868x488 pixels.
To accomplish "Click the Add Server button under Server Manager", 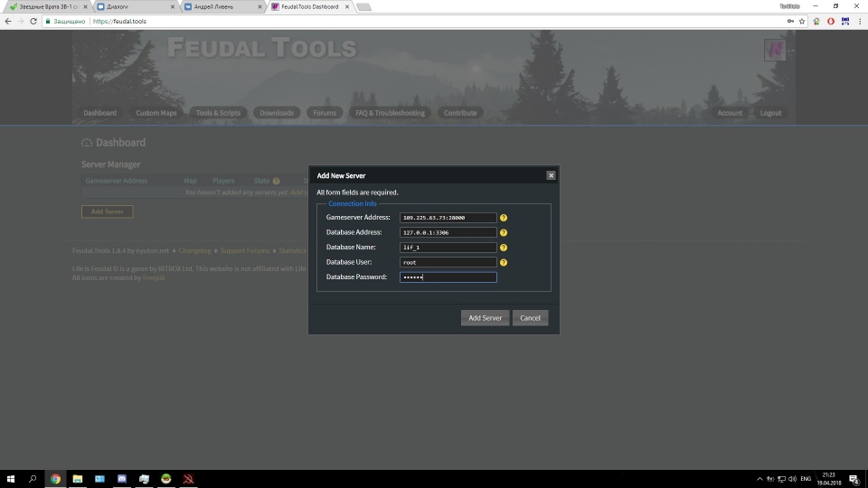I will (x=107, y=211).
